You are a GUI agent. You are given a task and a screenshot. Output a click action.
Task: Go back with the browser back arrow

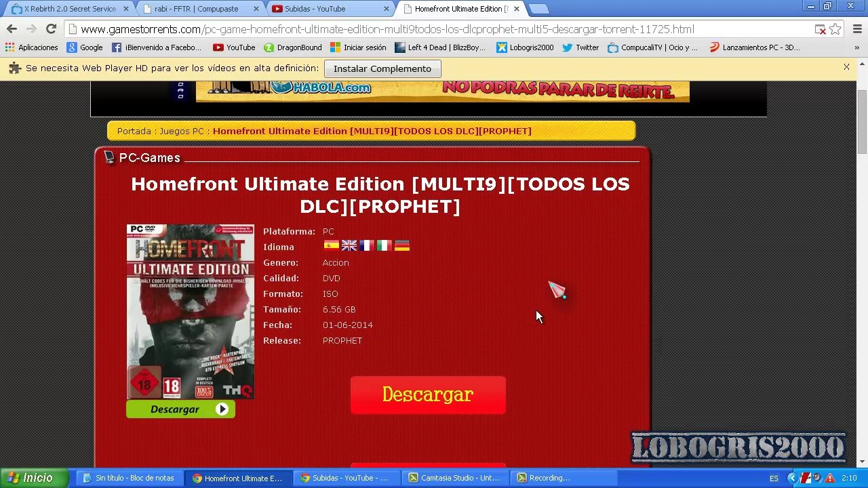point(12,29)
